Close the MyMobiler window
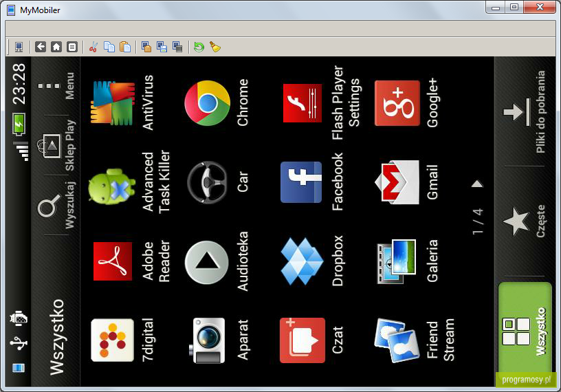561x392 pixels. click(x=540, y=7)
